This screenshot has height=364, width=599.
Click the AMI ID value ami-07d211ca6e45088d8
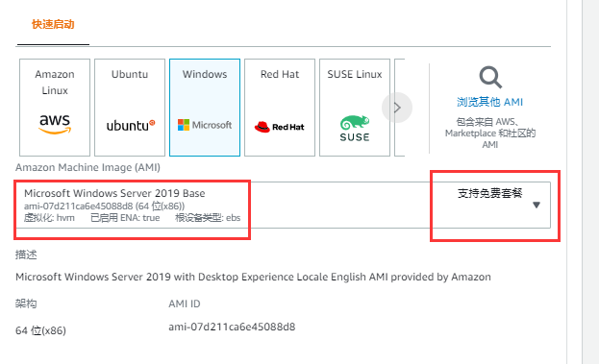pyautogui.click(x=232, y=327)
